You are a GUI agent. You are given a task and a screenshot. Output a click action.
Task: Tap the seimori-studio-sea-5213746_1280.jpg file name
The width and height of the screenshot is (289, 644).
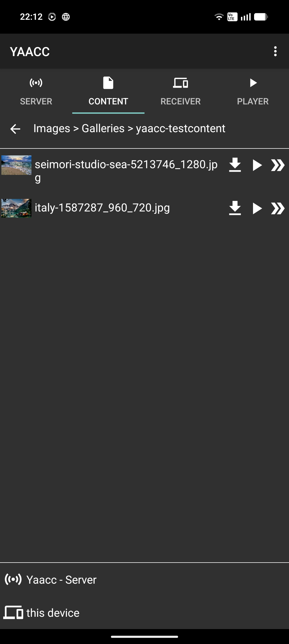click(126, 171)
